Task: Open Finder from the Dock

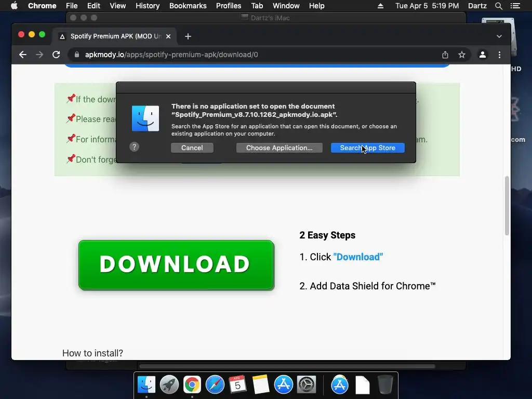Action: point(146,385)
